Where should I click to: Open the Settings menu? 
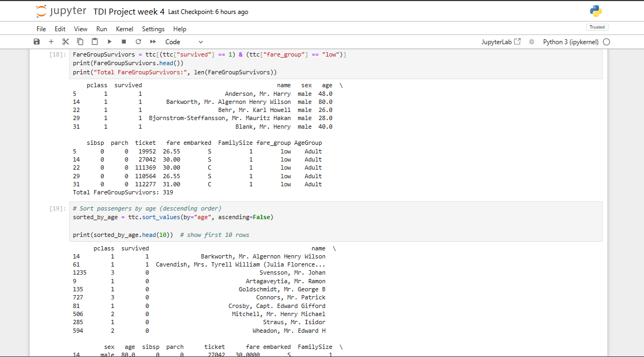pos(153,29)
